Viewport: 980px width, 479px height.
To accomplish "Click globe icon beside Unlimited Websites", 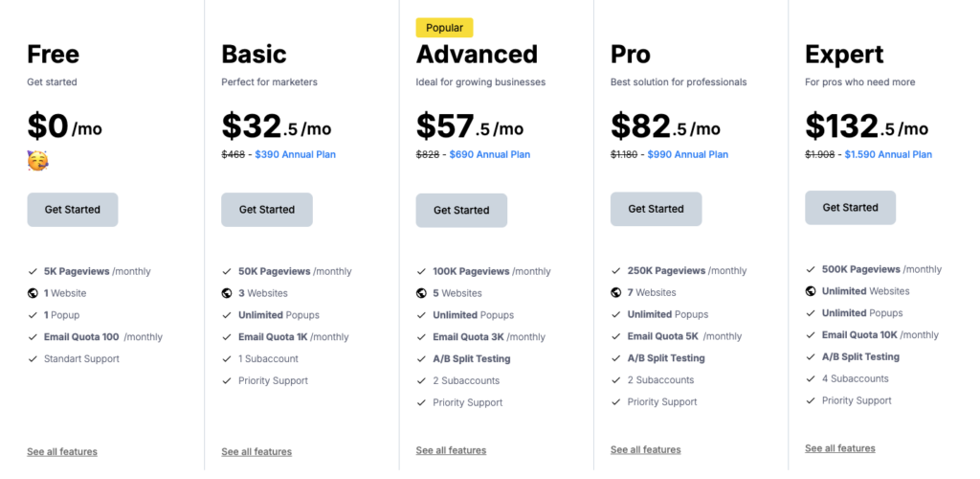I will click(x=811, y=291).
